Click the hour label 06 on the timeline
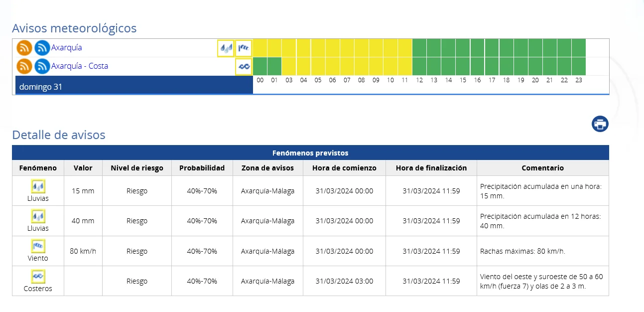 coord(332,80)
